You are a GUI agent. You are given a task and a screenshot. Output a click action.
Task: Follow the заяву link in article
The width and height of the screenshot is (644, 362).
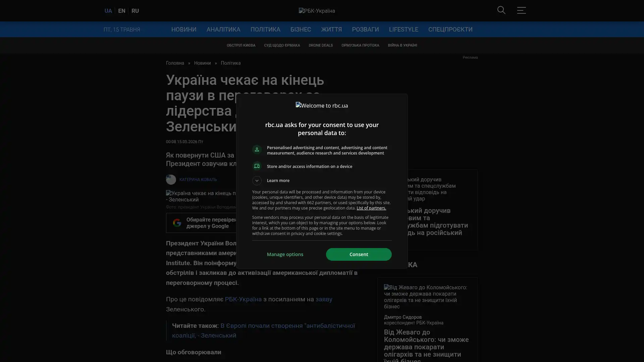(x=324, y=299)
